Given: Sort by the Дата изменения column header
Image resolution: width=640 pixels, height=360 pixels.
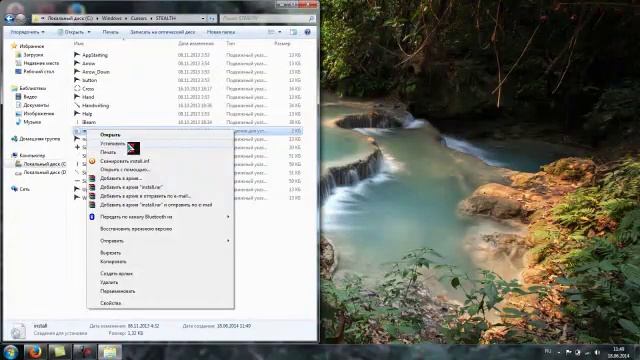Looking at the screenshot, I should click(196, 43).
